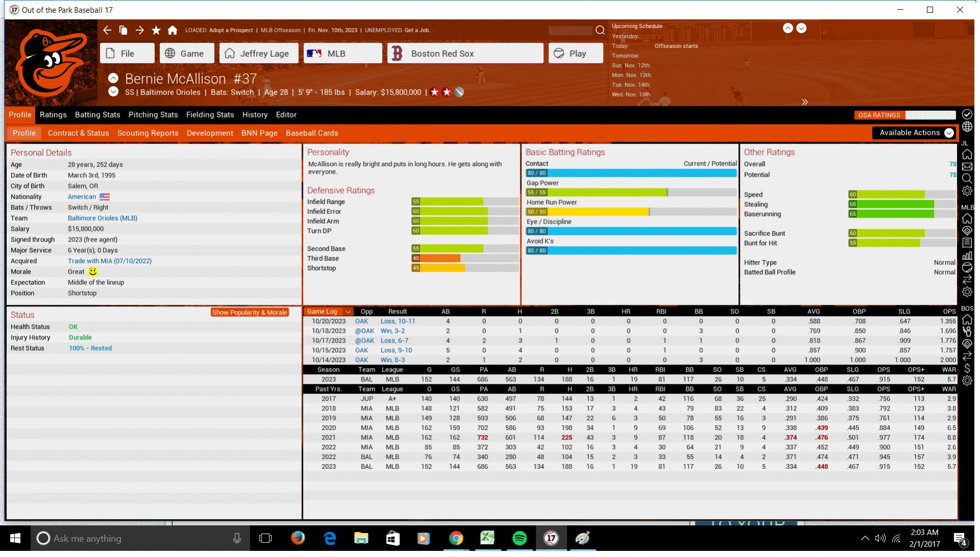Open the MLB league home icon
Screen dimensions: 980x557
click(x=967, y=219)
